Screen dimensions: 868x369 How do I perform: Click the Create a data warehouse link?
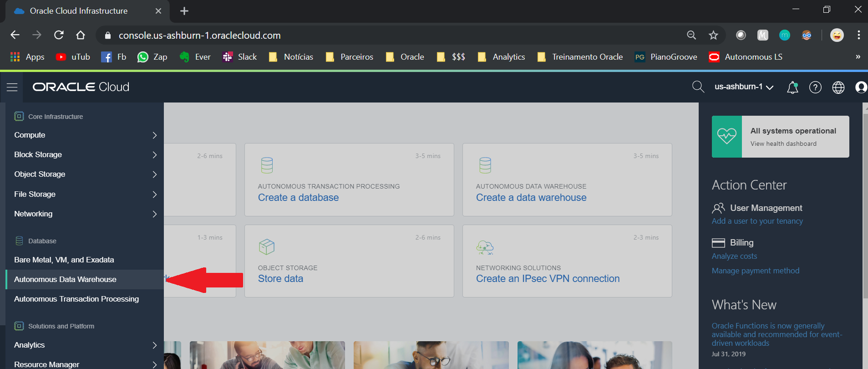tap(531, 198)
